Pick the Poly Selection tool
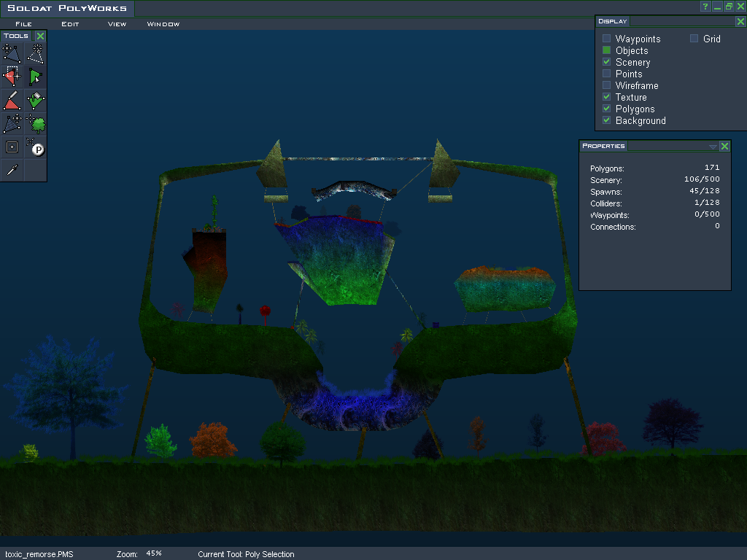The image size is (747, 560). [x=35, y=76]
